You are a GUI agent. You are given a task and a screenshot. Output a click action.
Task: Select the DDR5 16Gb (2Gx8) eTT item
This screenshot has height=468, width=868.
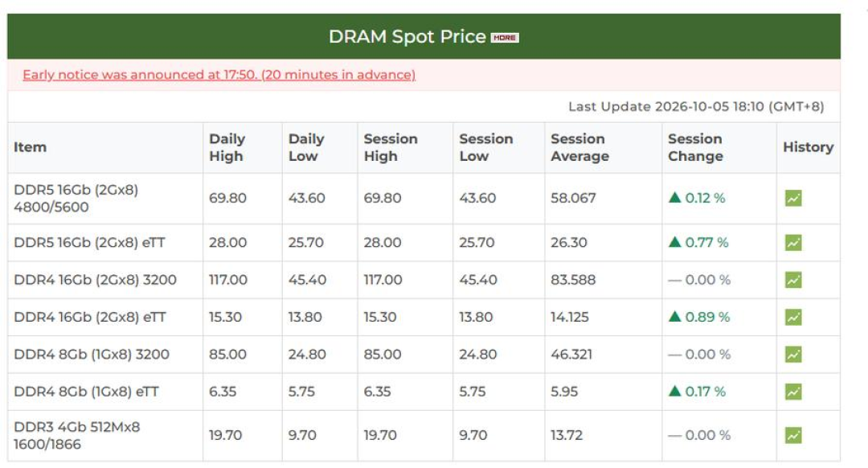coord(89,243)
